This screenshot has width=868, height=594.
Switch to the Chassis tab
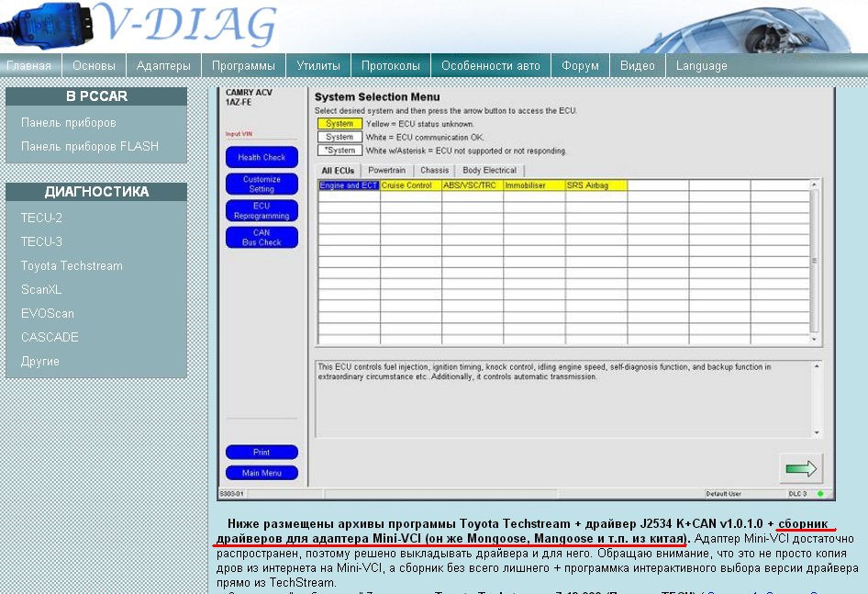434,171
